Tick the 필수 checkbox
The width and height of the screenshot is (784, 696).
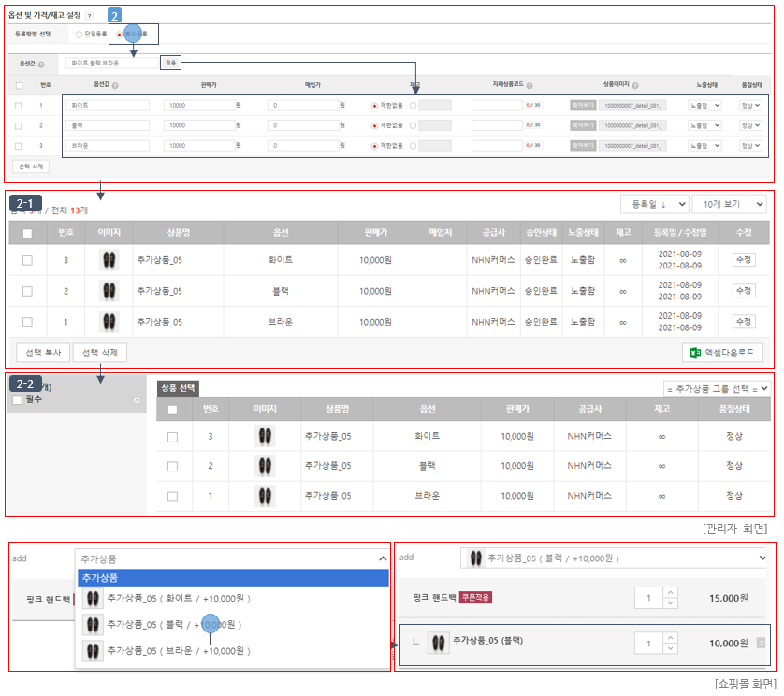tap(18, 399)
